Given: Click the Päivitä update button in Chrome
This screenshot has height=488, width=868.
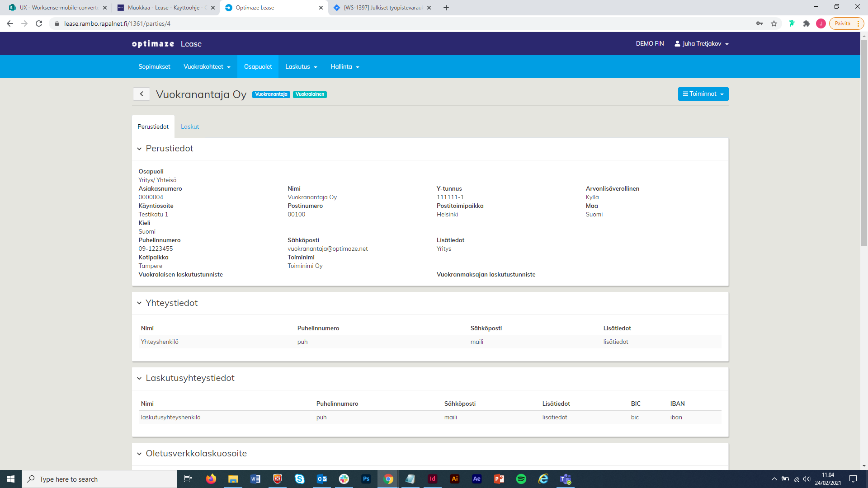Looking at the screenshot, I should pyautogui.click(x=842, y=23).
